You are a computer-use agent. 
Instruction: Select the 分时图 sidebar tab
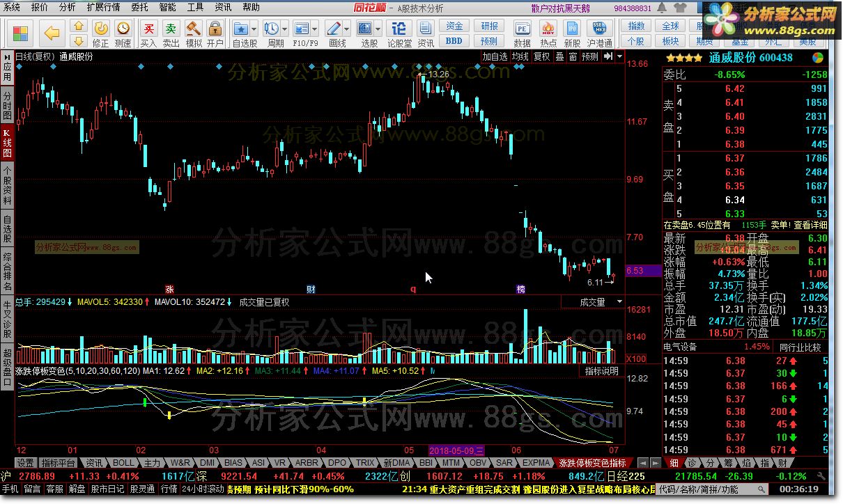[7, 106]
